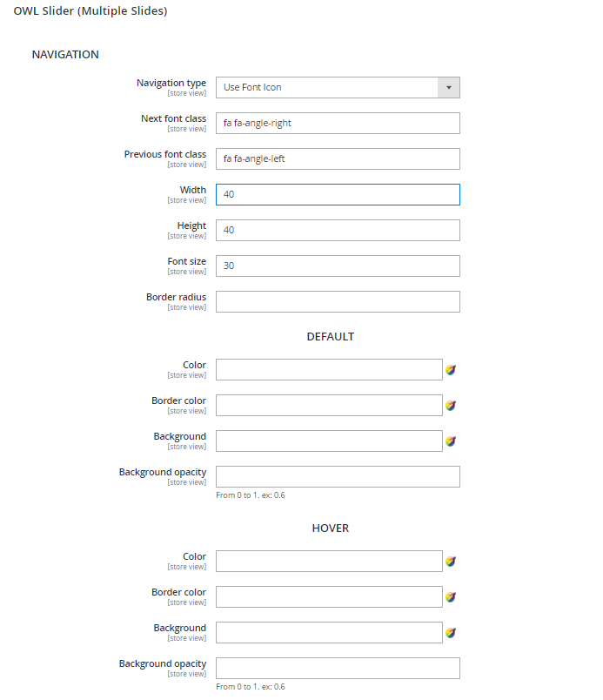Screen dimensions: 603x700
Task: Collapse the OWL Slider (Multiple Slides) section
Action: [x=90, y=11]
